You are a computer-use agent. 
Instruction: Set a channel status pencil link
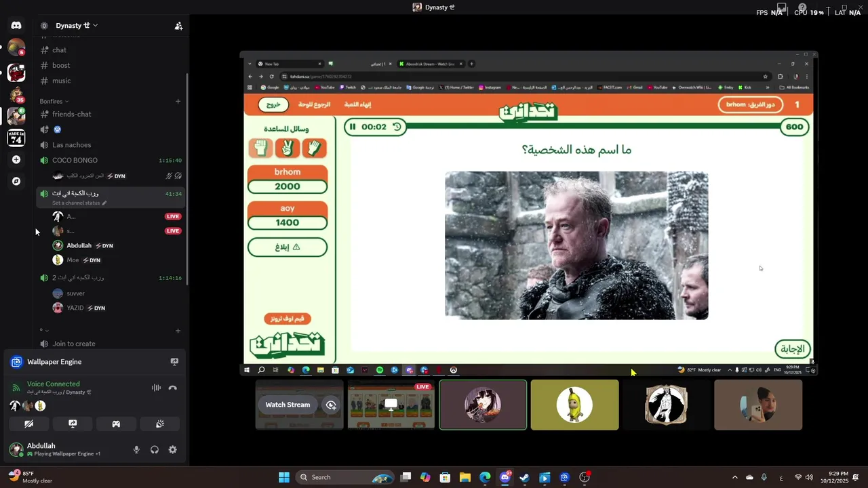click(79, 203)
